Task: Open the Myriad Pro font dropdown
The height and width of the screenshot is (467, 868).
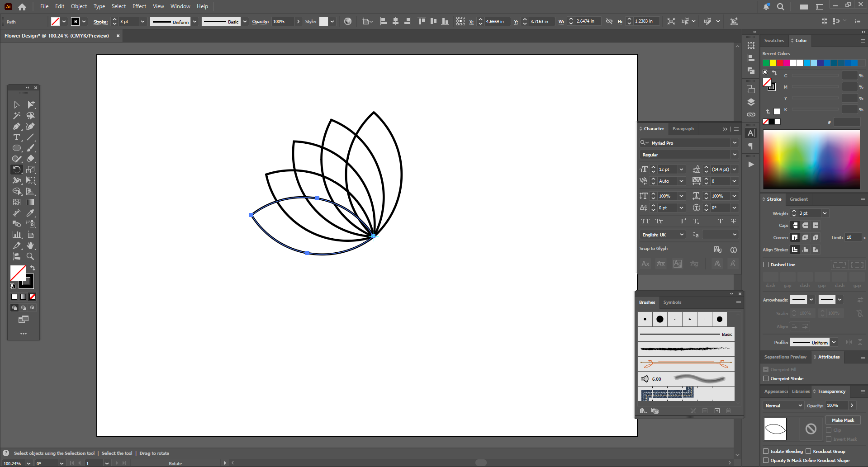Action: 734,143
